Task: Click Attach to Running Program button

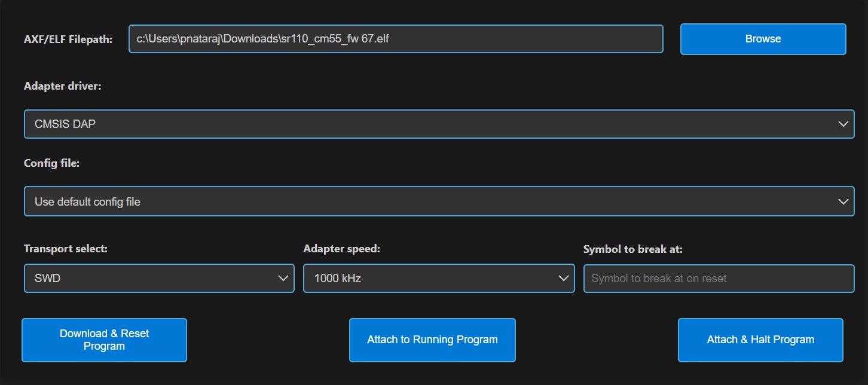Action: pos(432,340)
